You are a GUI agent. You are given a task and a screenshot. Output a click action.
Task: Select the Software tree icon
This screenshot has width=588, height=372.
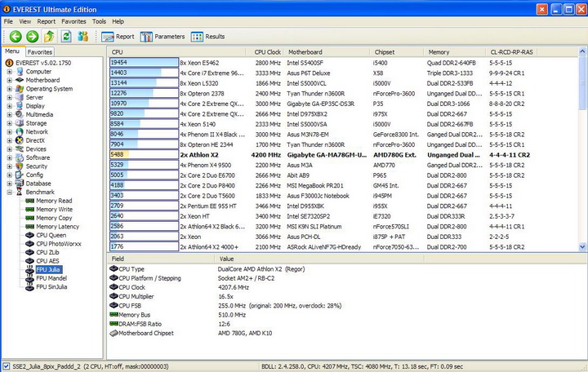20,157
